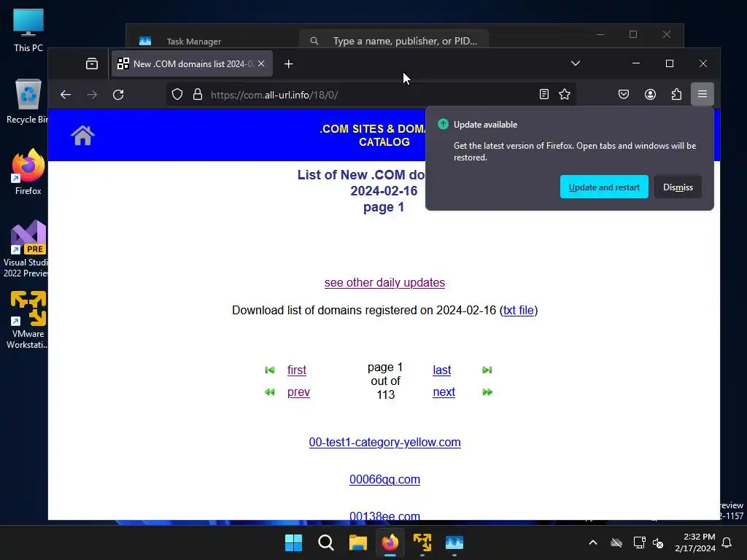This screenshot has width=747, height=560.
Task: Reload the page in Firefox
Action: pyautogui.click(x=118, y=95)
